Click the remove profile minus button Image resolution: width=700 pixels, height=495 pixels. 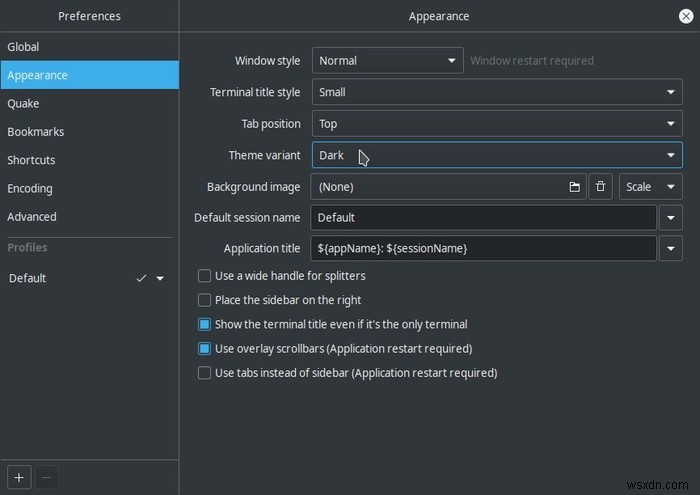[46, 477]
